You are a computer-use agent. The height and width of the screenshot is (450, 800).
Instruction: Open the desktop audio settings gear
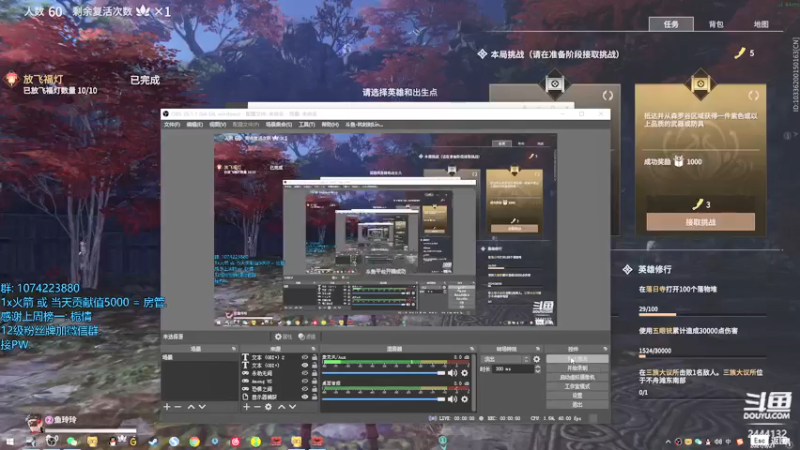(x=464, y=399)
